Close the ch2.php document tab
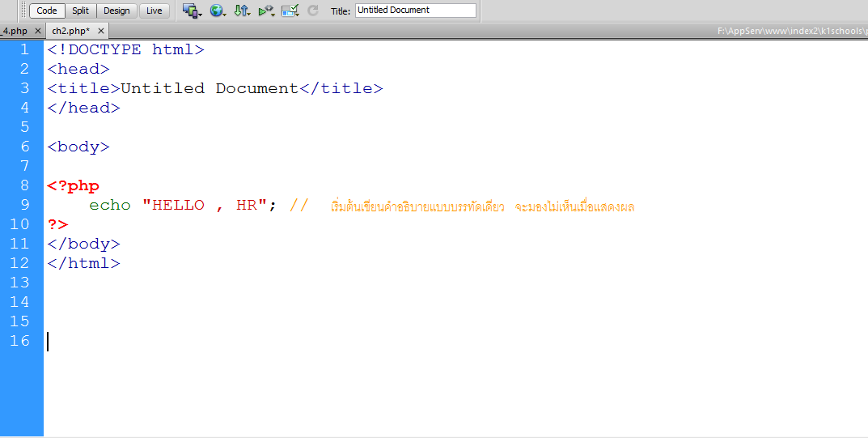The width and height of the screenshot is (868, 438). [101, 31]
